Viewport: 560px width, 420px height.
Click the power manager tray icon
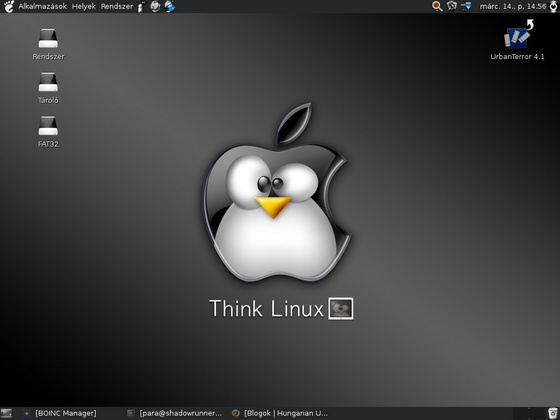pos(452,6)
